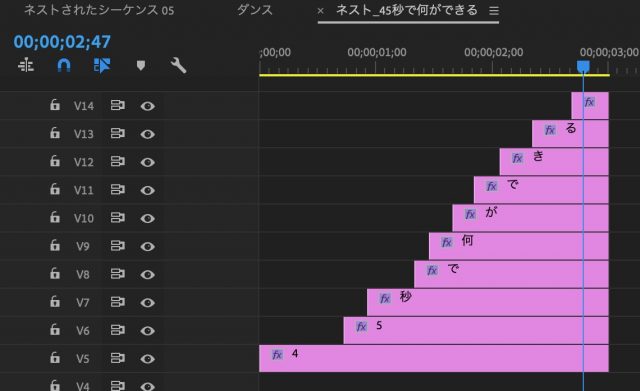Select the が clip on V10
Viewport: 640px width, 391px height.
(530, 218)
